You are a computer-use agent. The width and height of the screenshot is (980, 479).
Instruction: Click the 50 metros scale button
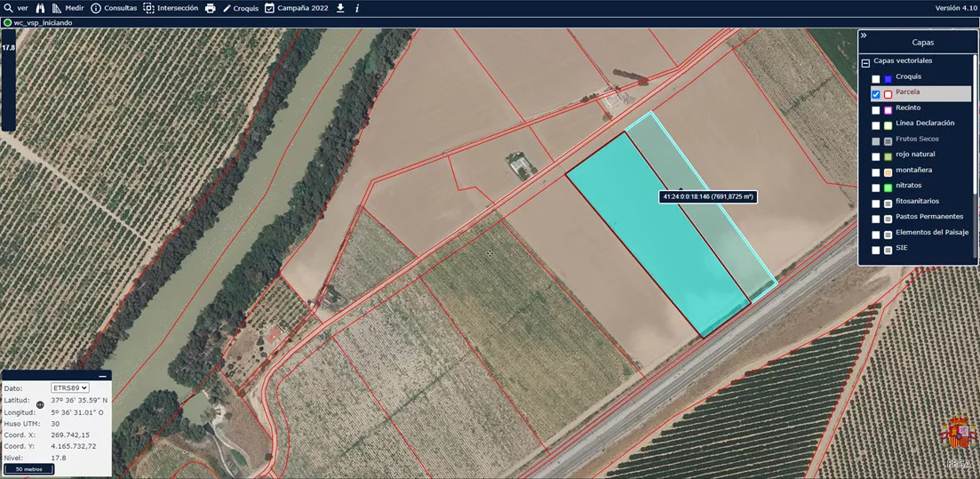[x=29, y=468]
